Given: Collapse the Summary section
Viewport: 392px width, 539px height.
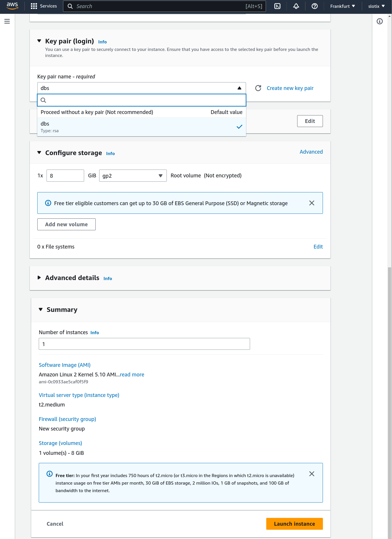Looking at the screenshot, I should pyautogui.click(x=41, y=310).
